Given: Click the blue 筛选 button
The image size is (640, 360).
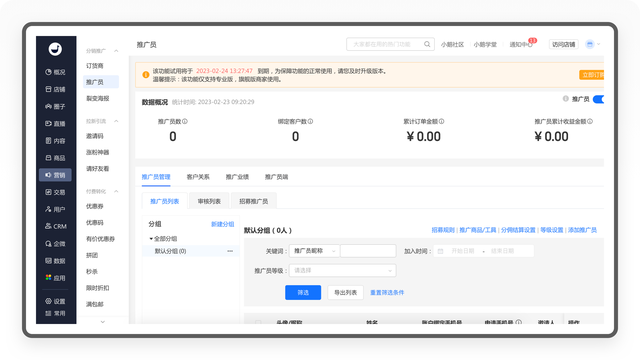Looking at the screenshot, I should [x=303, y=292].
